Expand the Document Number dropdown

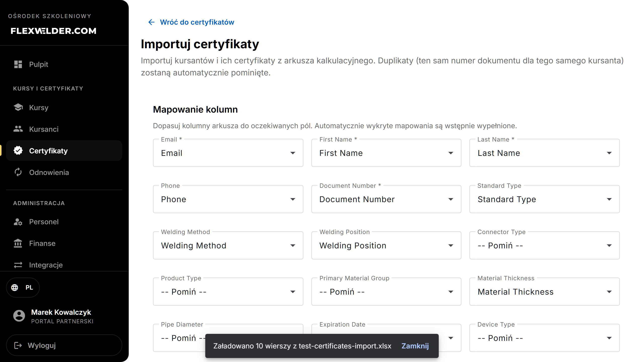[386, 199]
